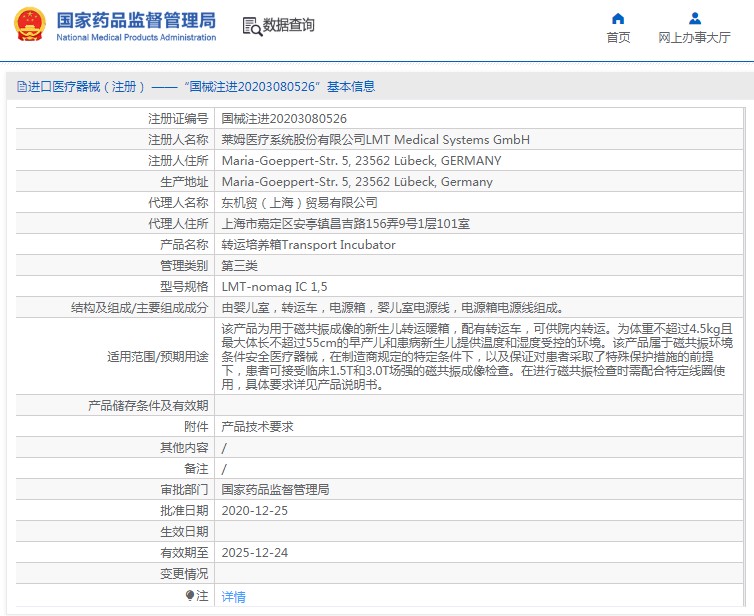Click the 代理人住所 field label
The image size is (754, 616).
pyautogui.click(x=178, y=224)
